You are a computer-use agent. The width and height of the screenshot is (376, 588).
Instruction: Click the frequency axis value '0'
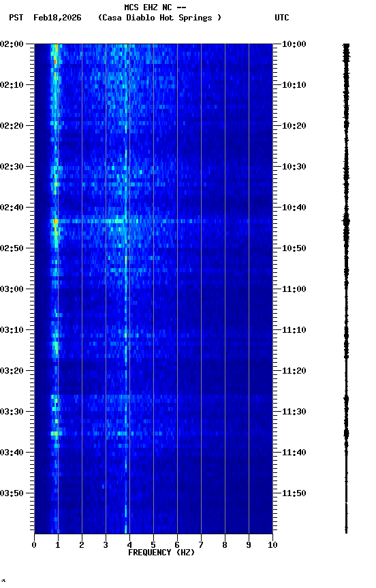pos(34,545)
